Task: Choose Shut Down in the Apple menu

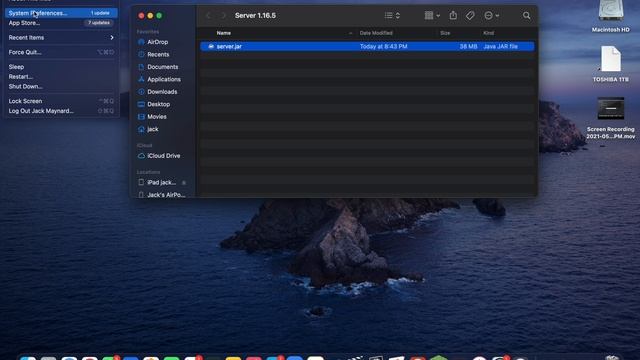Action: point(61,87)
